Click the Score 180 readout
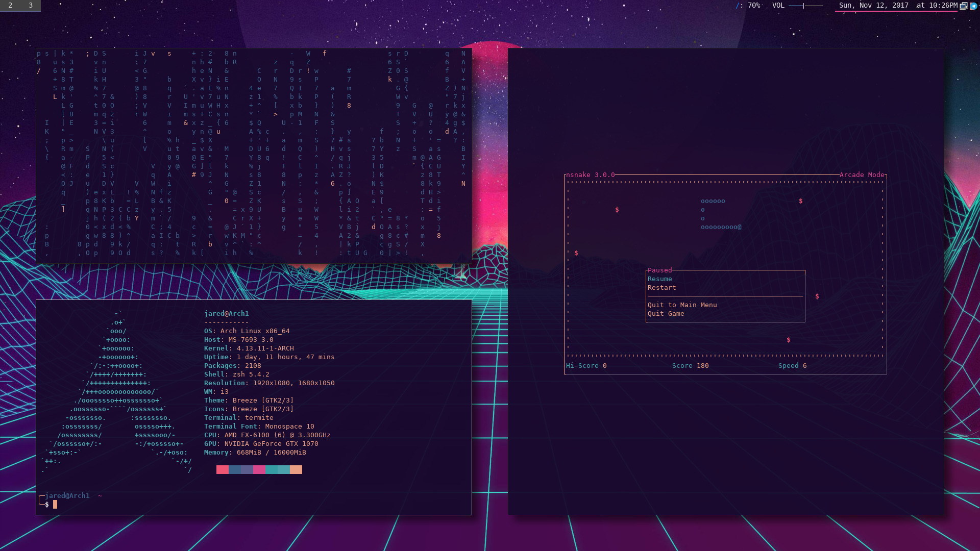Screen dimensions: 980x551 [690, 366]
